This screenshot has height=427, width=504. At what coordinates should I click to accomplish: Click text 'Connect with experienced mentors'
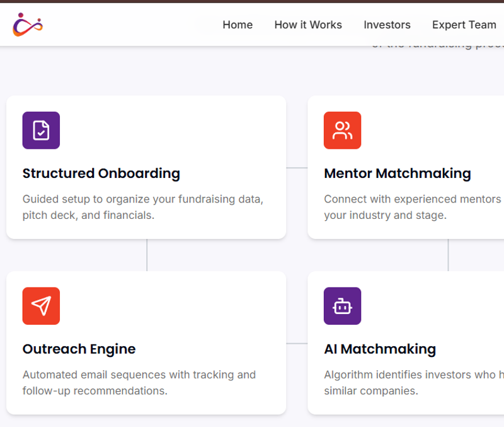click(413, 199)
